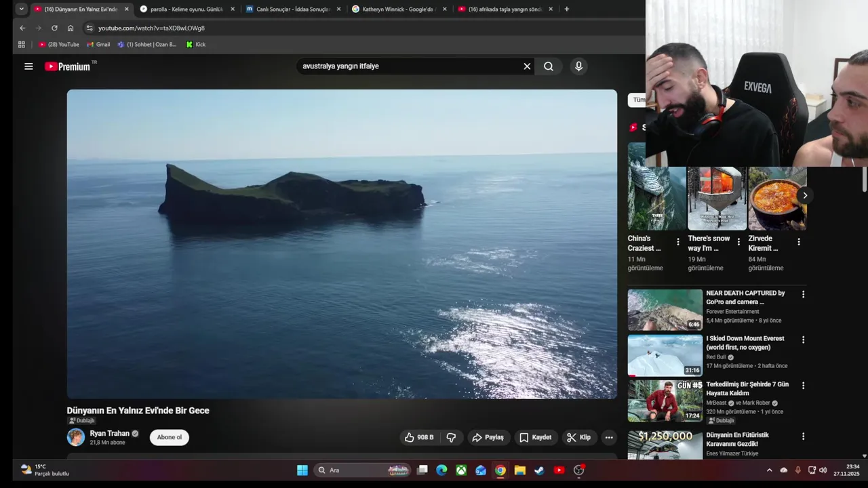Screen dimensions: 868x488
Task: Open options for China's Craziest short
Action: click(678, 242)
